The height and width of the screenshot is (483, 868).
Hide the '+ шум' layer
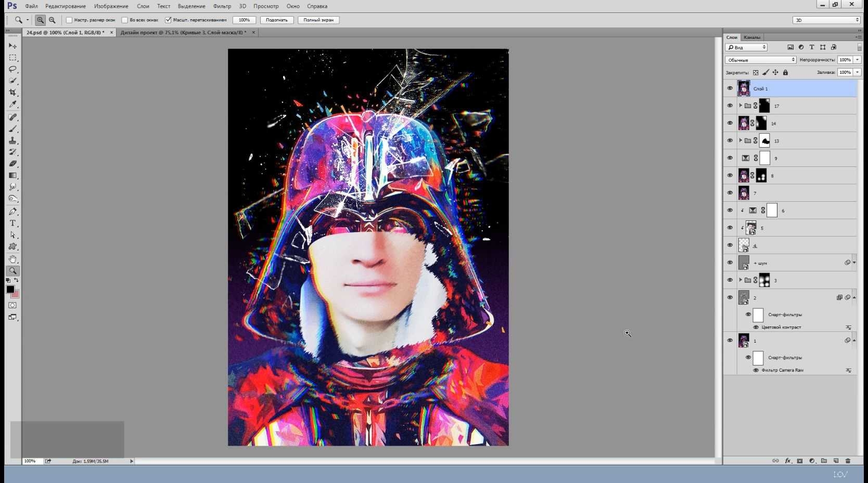tap(730, 263)
